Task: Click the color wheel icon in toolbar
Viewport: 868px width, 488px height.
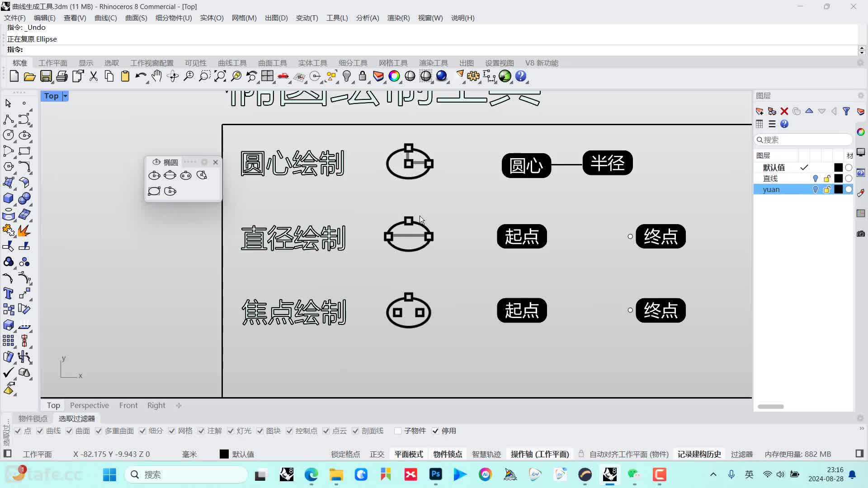Action: (394, 76)
